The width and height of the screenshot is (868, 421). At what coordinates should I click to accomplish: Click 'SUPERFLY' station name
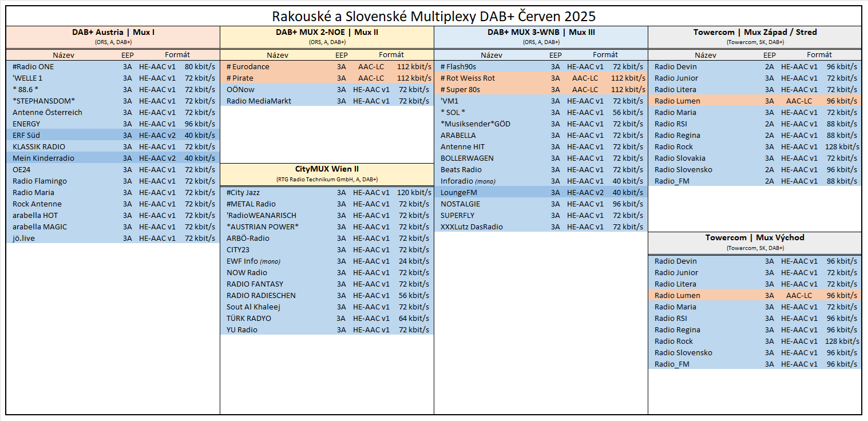click(457, 215)
